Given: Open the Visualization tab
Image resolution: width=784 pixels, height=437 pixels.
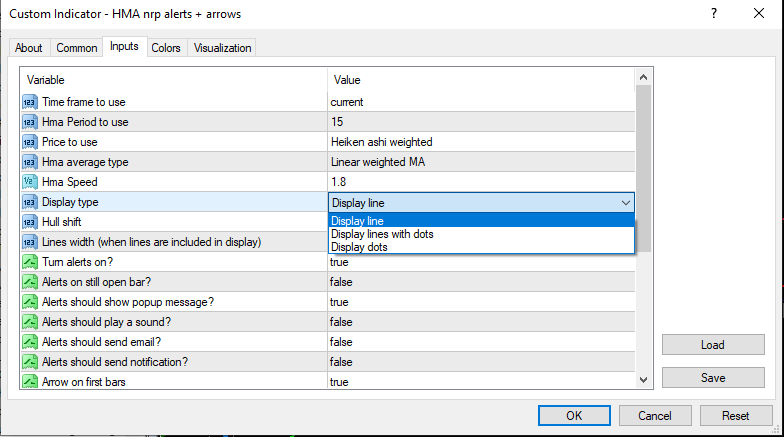Looking at the screenshot, I should (223, 48).
